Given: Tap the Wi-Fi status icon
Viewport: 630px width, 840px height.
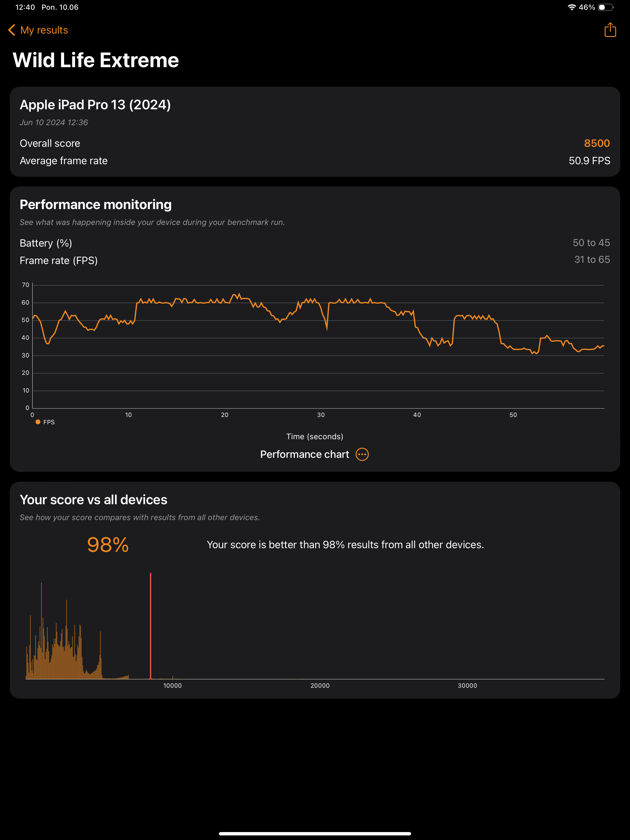Looking at the screenshot, I should 571,7.
